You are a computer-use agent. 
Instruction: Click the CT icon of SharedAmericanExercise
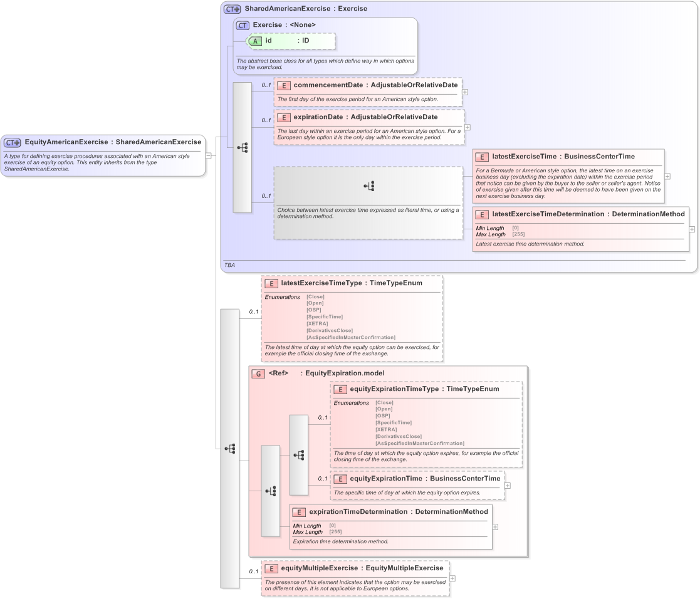(232, 9)
